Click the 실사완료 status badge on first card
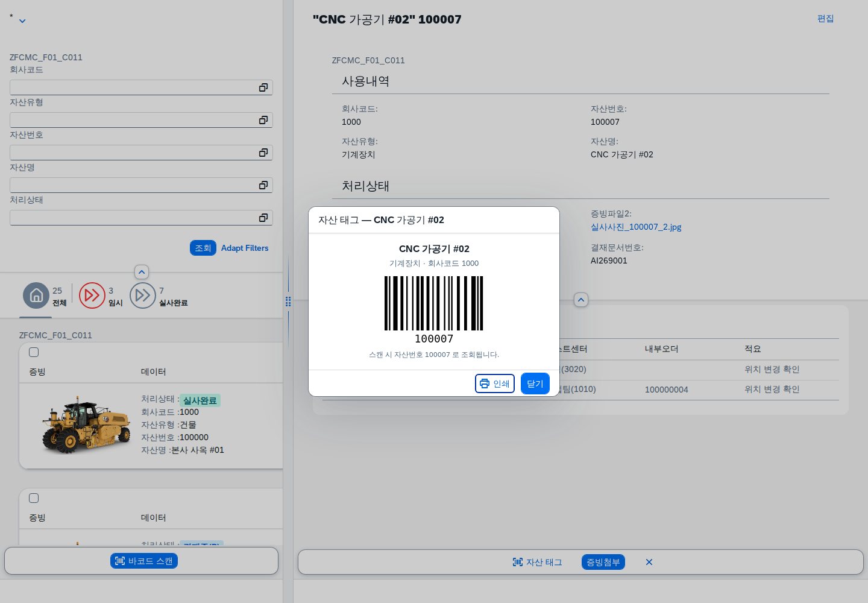 pyautogui.click(x=200, y=400)
